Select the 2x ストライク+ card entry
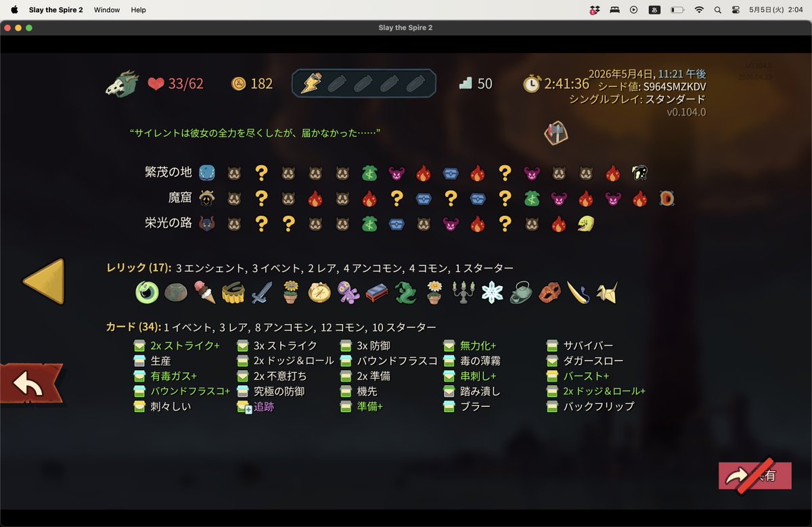The image size is (812, 527). click(177, 345)
